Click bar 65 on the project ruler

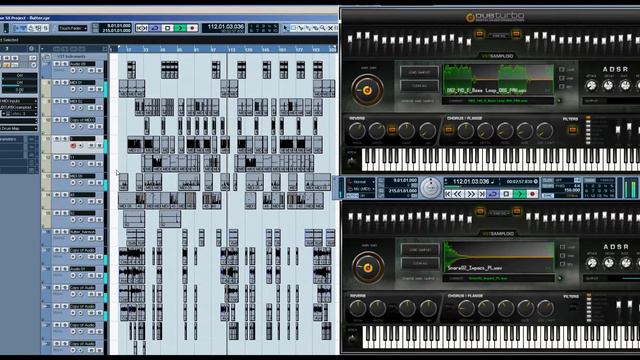coord(180,49)
